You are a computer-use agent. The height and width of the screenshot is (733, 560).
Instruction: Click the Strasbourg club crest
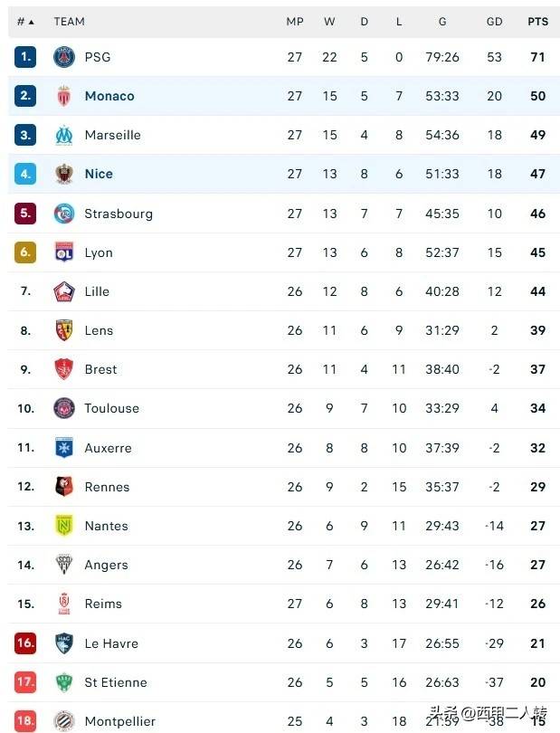(x=63, y=214)
